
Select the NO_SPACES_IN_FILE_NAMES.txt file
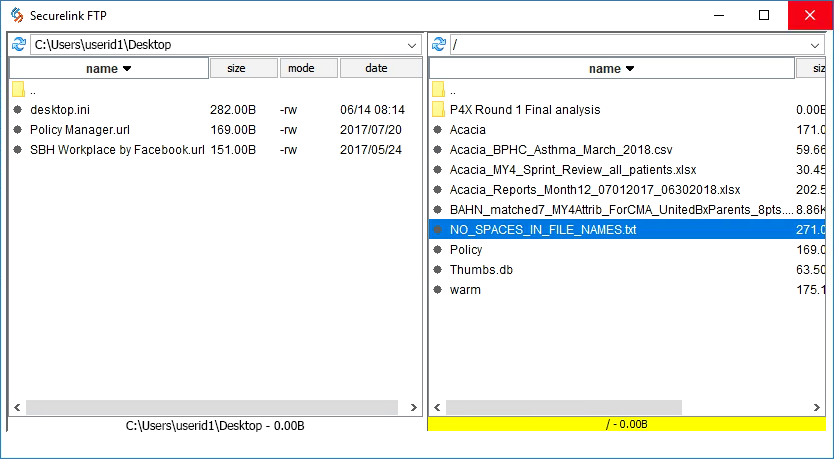(x=543, y=230)
